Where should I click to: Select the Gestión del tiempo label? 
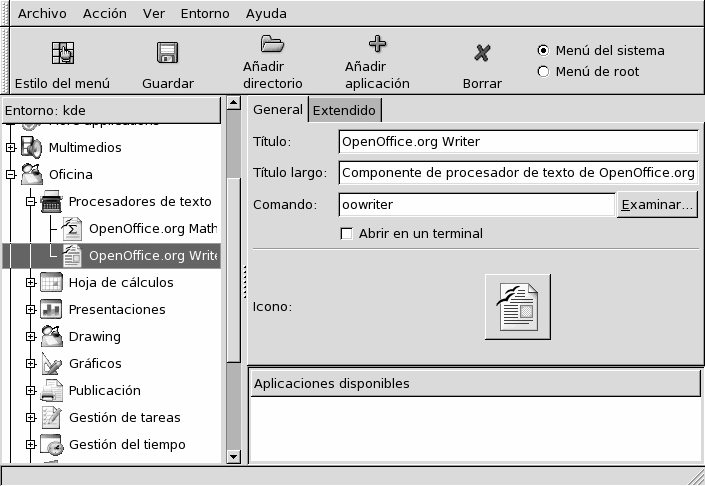127,445
